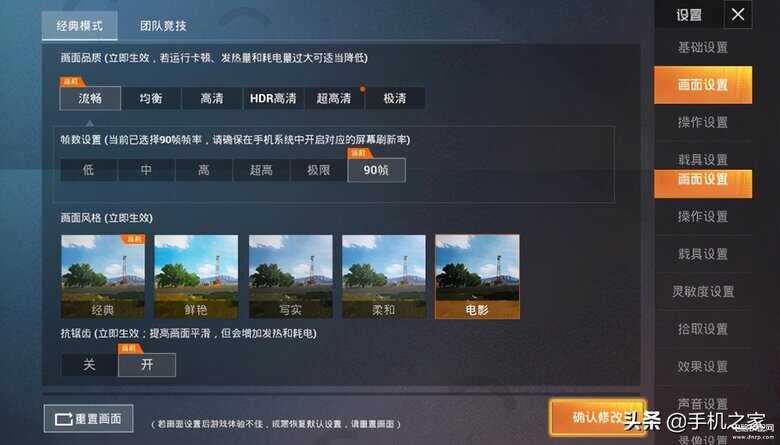The image size is (780, 445).
Task: Select HDR高清 graphics quality
Action: 273,98
